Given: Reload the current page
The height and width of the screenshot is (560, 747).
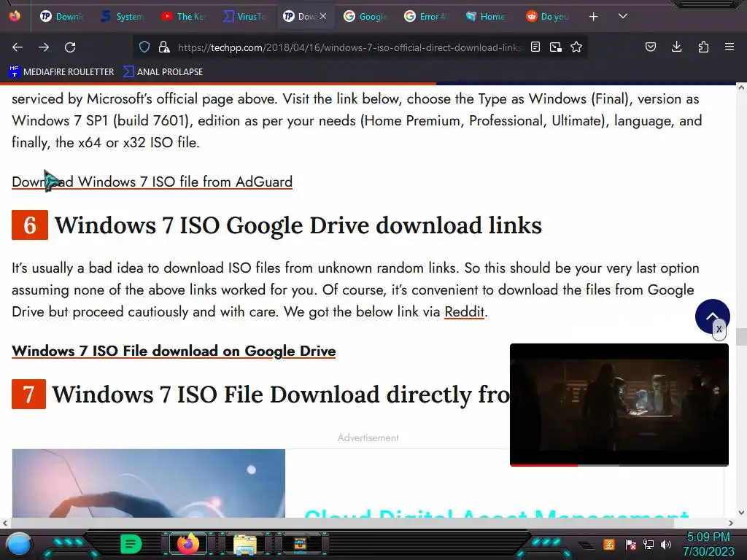Looking at the screenshot, I should (x=70, y=47).
